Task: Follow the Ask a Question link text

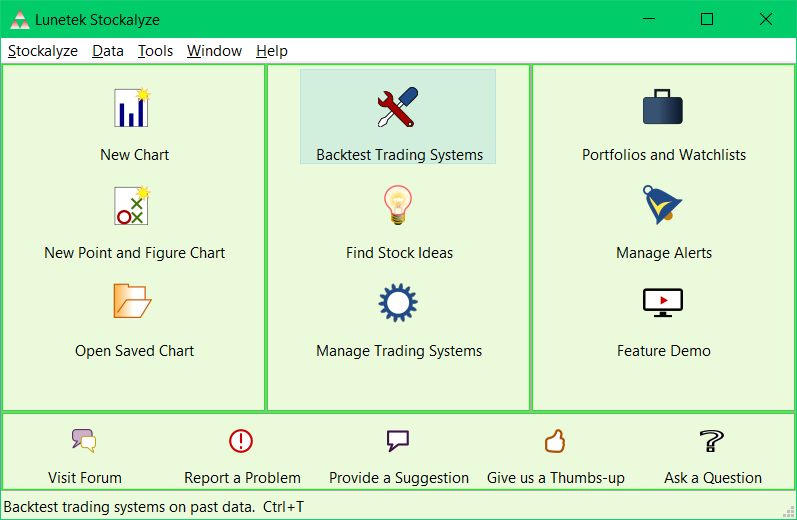Action: (x=713, y=478)
